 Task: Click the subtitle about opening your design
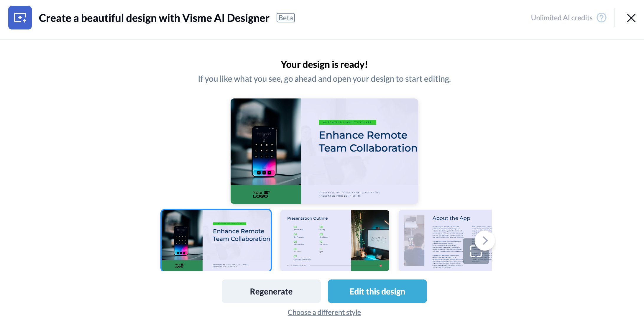(x=324, y=79)
